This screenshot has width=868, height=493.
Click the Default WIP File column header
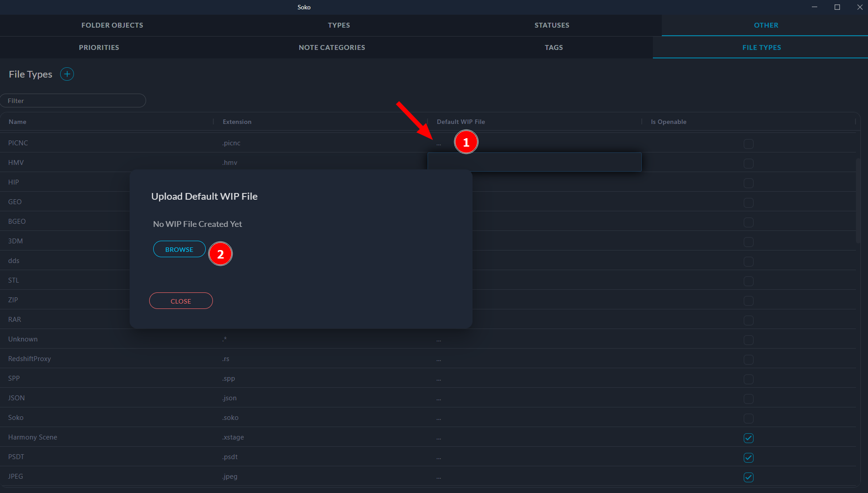(461, 122)
